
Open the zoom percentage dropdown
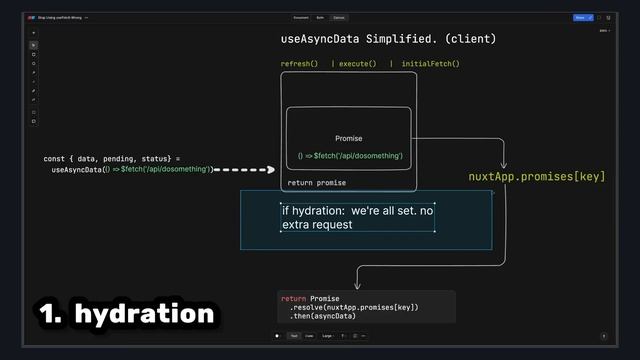pos(605,31)
